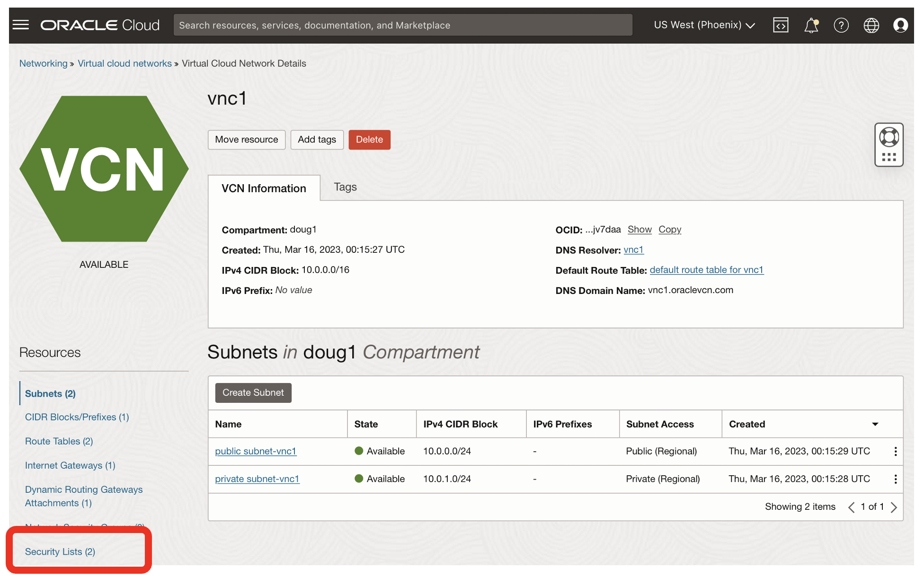
Task: Open actions menu for private subnet-vnc1 row
Action: point(895,479)
